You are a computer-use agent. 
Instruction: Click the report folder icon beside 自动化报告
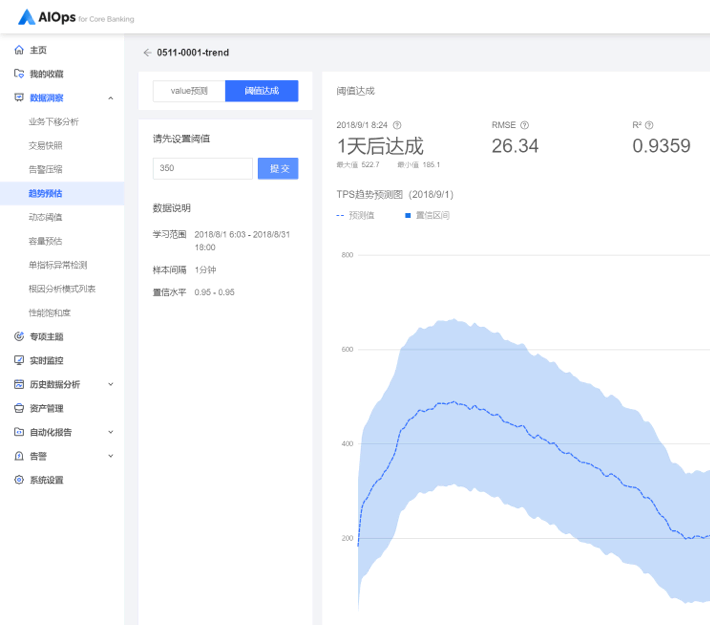pos(19,432)
